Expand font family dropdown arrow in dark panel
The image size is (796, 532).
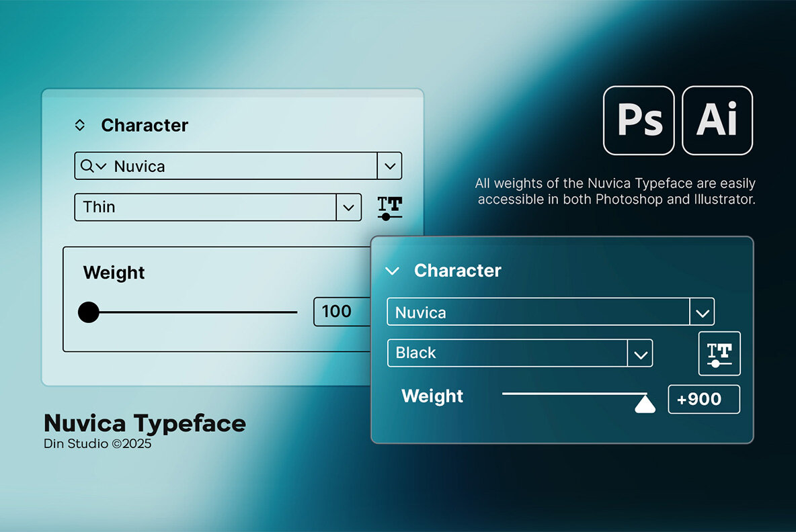pos(702,312)
